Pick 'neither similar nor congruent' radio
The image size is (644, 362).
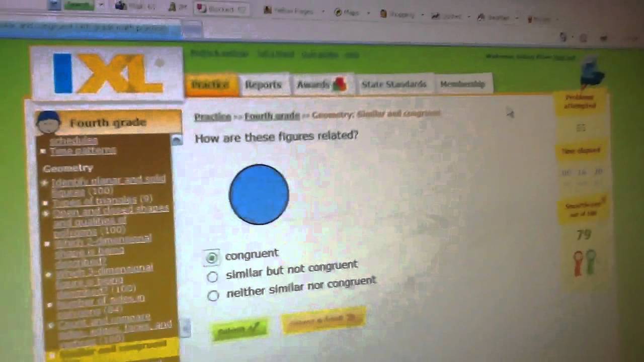click(x=213, y=295)
